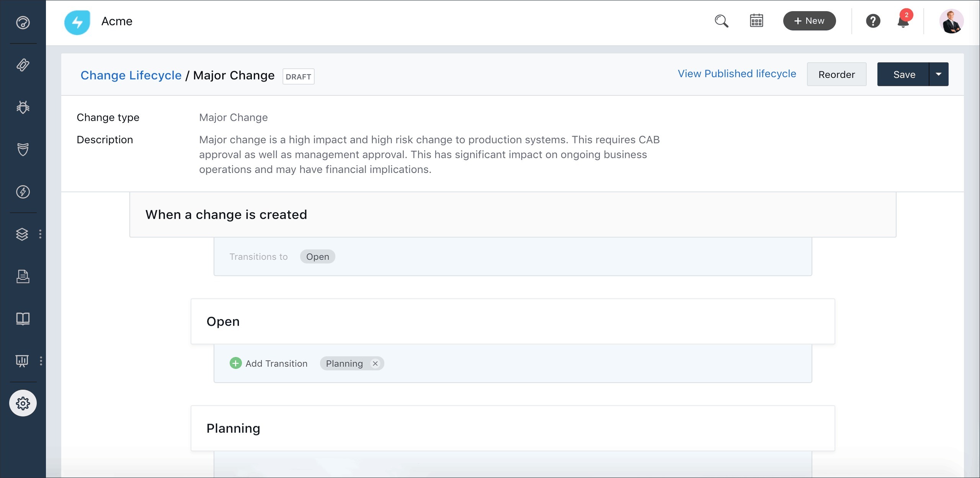Open the Admin settings gear icon

[x=23, y=403]
